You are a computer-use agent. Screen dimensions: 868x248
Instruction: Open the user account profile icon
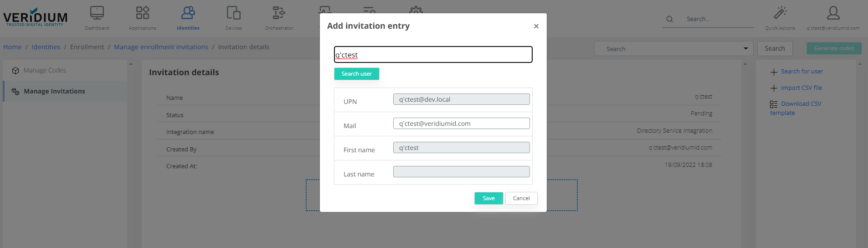833,13
